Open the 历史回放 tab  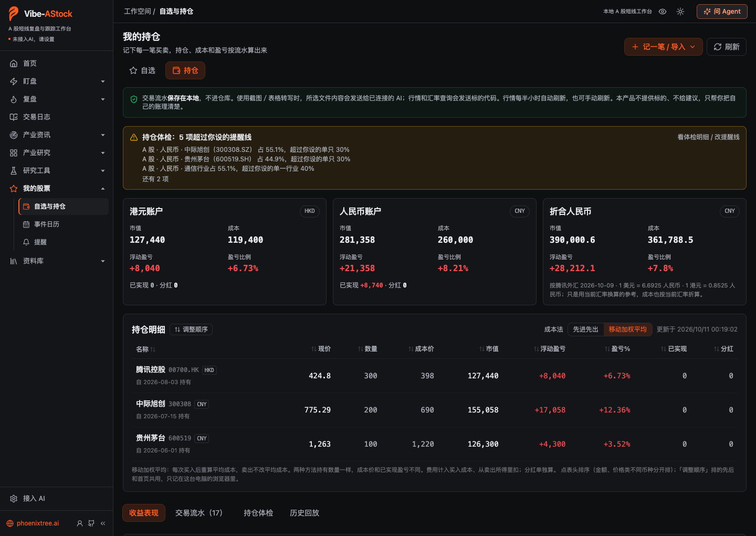tap(304, 513)
